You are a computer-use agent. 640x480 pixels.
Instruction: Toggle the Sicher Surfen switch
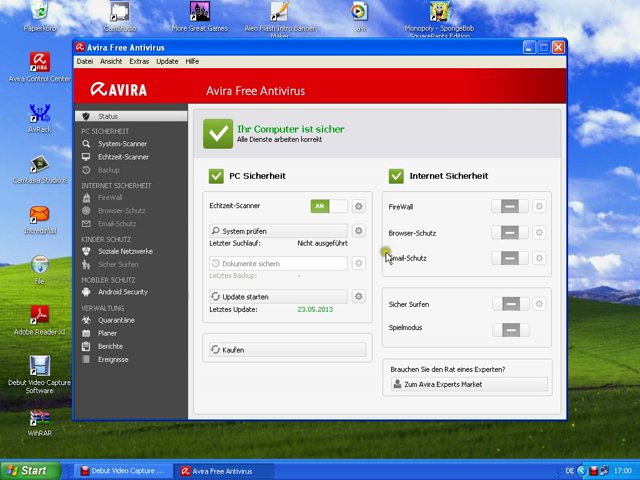pos(510,304)
